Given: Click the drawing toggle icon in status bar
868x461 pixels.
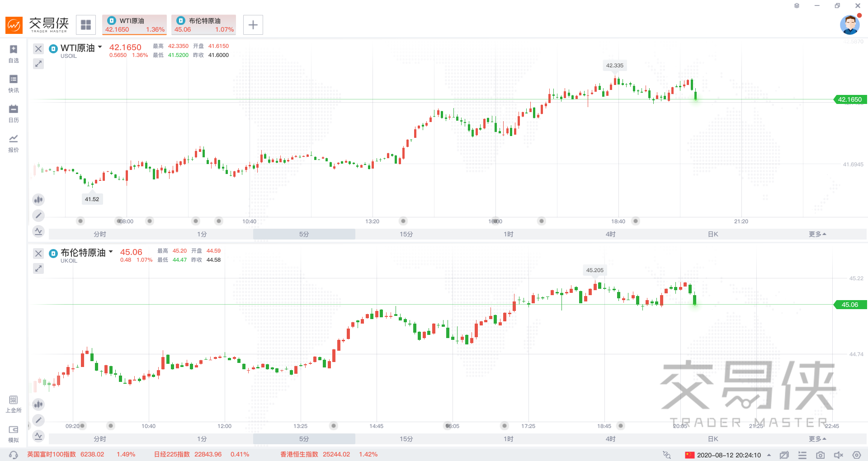Looking at the screenshot, I should pyautogui.click(x=784, y=455).
